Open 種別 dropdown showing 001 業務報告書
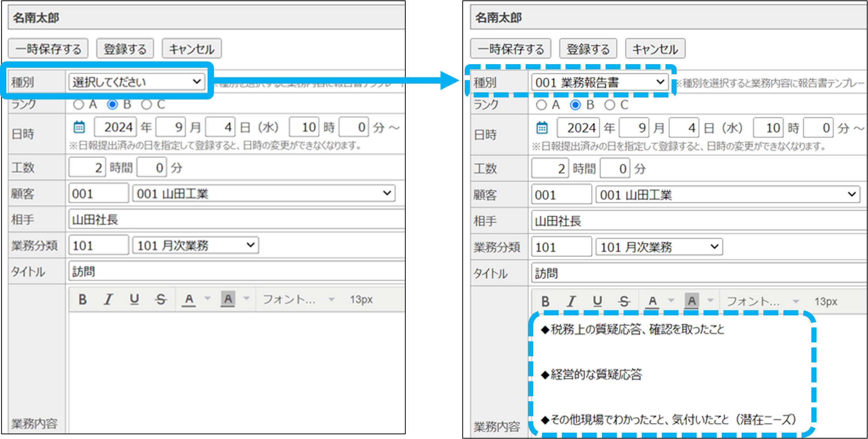Image resolution: width=868 pixels, height=439 pixels. 599,82
